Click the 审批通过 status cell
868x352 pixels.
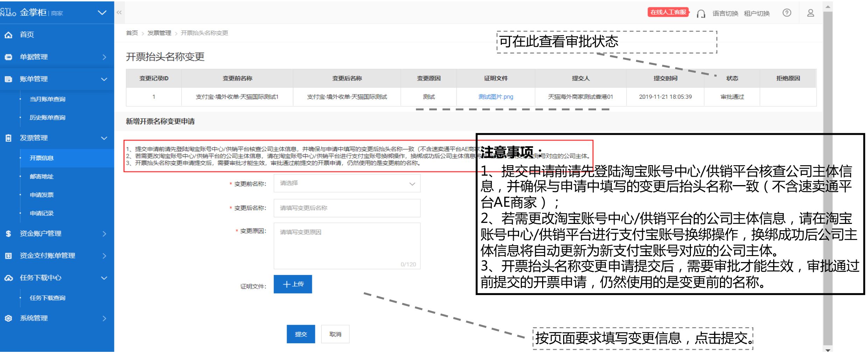[732, 97]
